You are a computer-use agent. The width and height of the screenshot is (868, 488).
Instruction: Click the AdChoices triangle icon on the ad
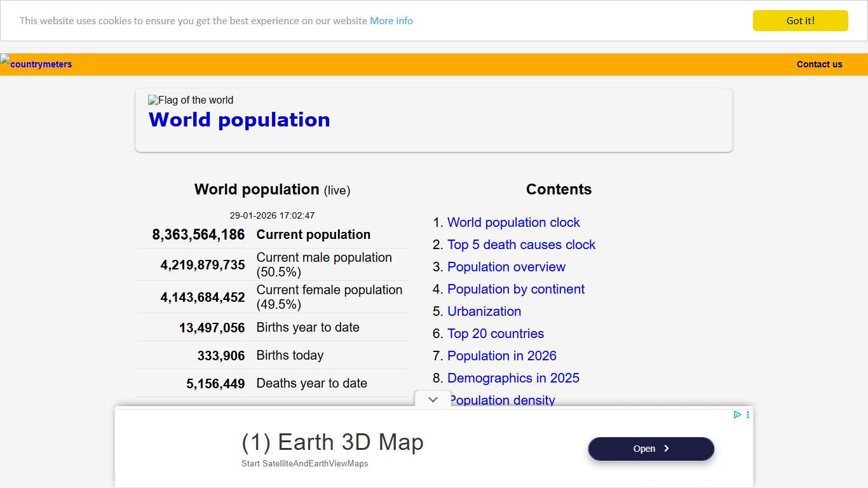tap(737, 414)
